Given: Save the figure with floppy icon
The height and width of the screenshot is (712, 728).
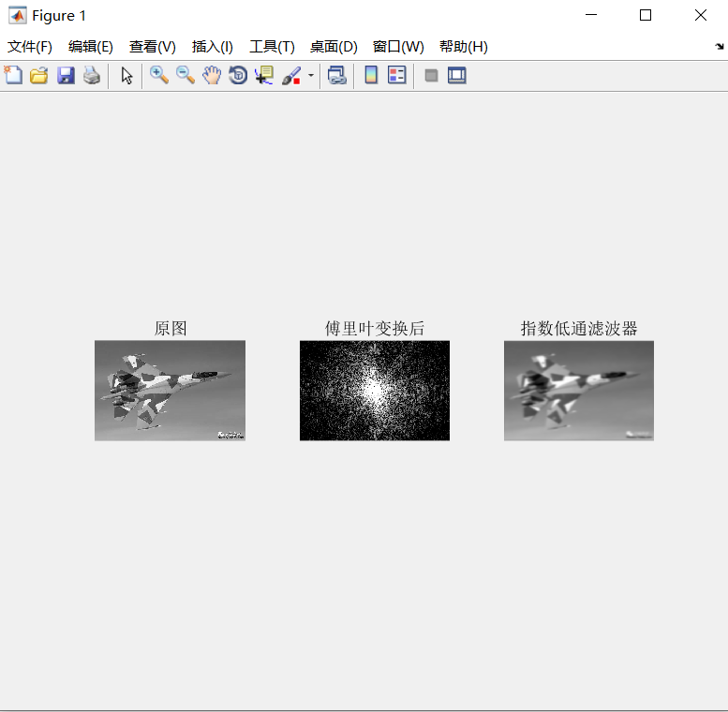Looking at the screenshot, I should (66, 75).
